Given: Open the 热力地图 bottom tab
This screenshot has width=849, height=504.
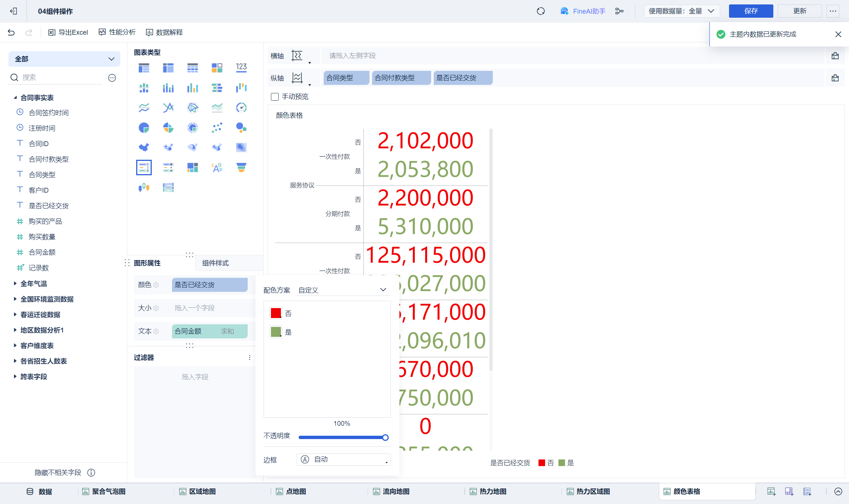Looking at the screenshot, I should pyautogui.click(x=492, y=491).
